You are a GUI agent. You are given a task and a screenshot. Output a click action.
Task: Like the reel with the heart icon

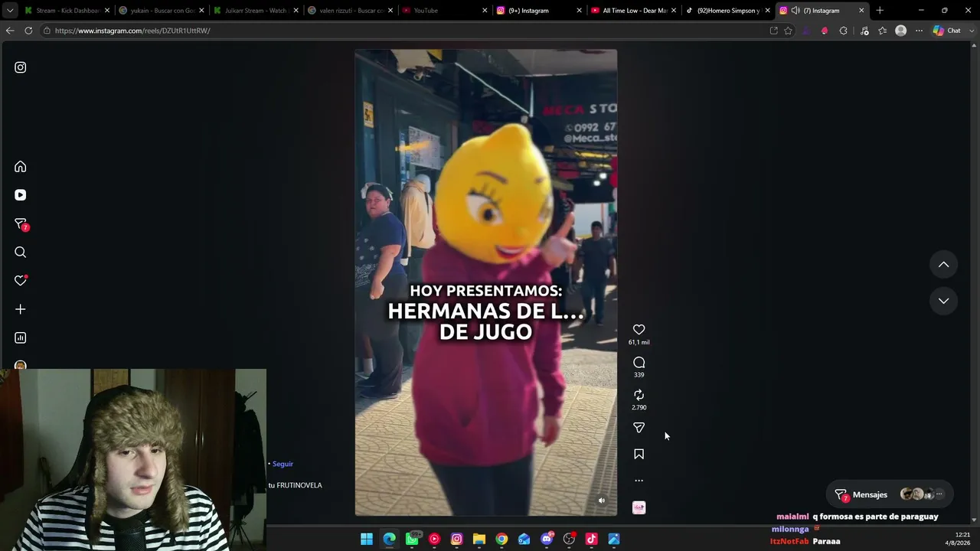pos(639,330)
